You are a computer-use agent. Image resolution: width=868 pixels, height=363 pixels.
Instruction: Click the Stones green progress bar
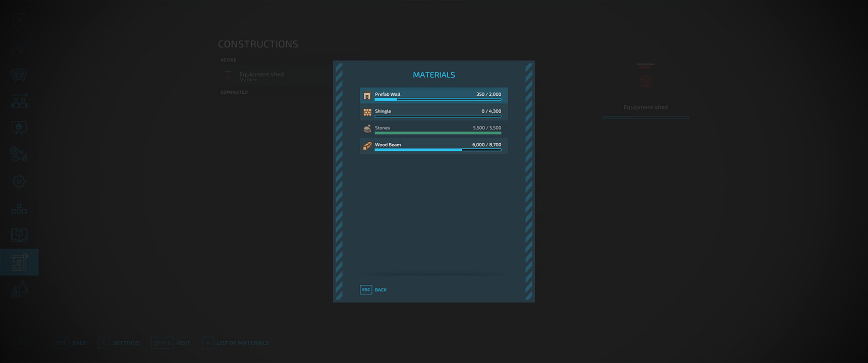coord(438,133)
